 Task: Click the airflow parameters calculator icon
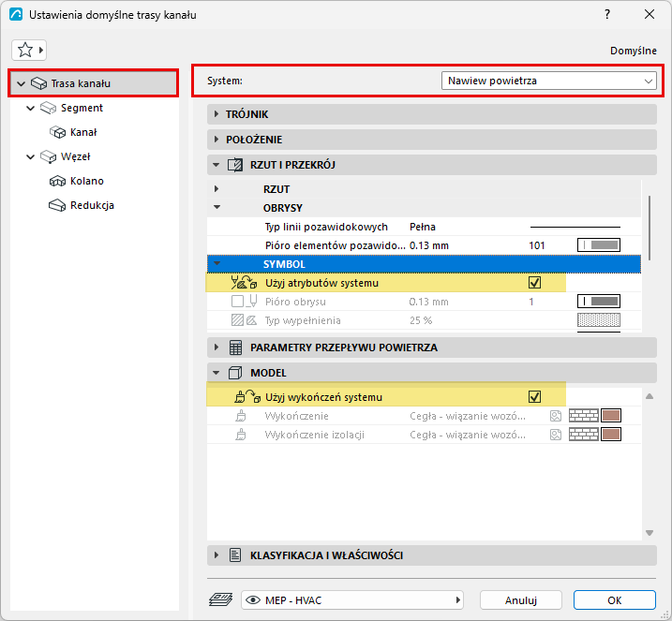(235, 347)
